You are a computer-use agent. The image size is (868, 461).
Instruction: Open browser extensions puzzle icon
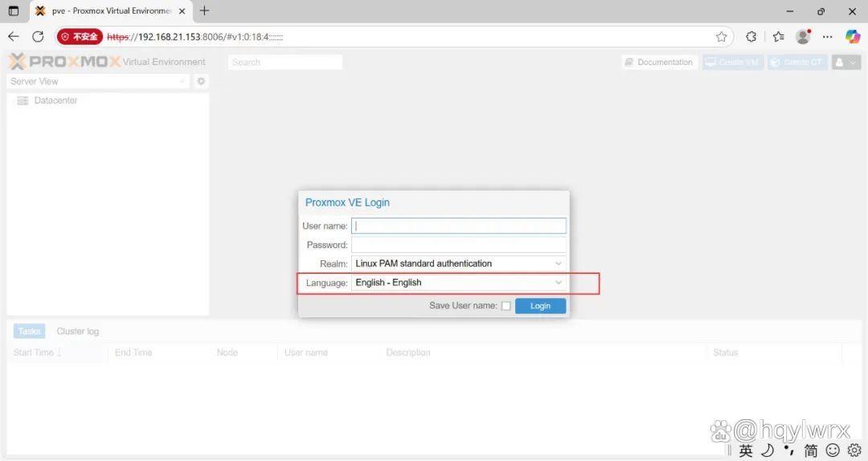pos(751,36)
